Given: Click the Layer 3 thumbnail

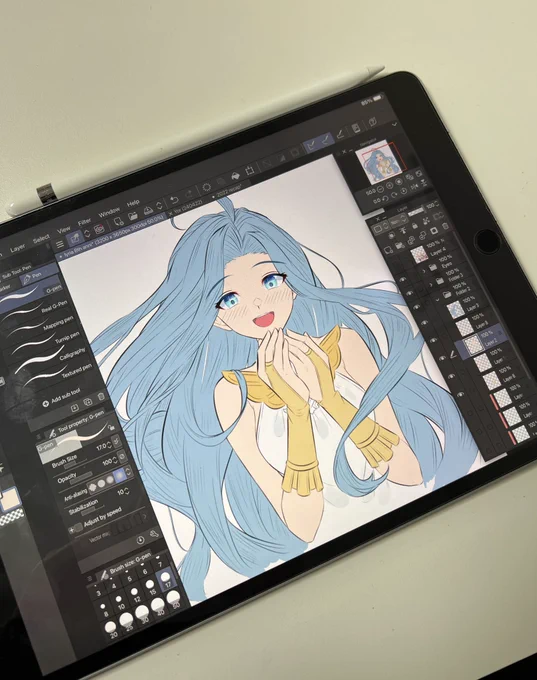Looking at the screenshot, I should pyautogui.click(x=456, y=309).
